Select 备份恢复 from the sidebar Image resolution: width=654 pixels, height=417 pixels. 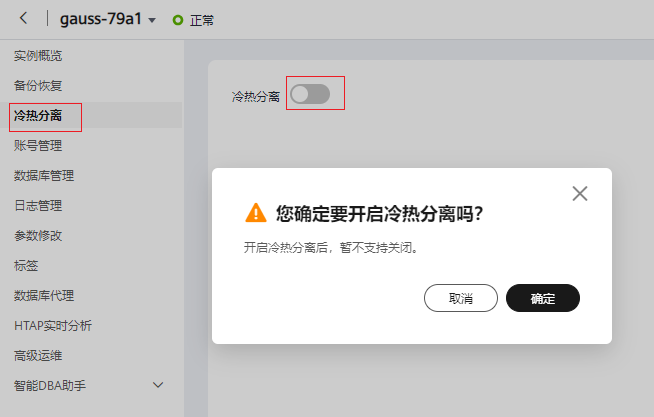pos(38,85)
